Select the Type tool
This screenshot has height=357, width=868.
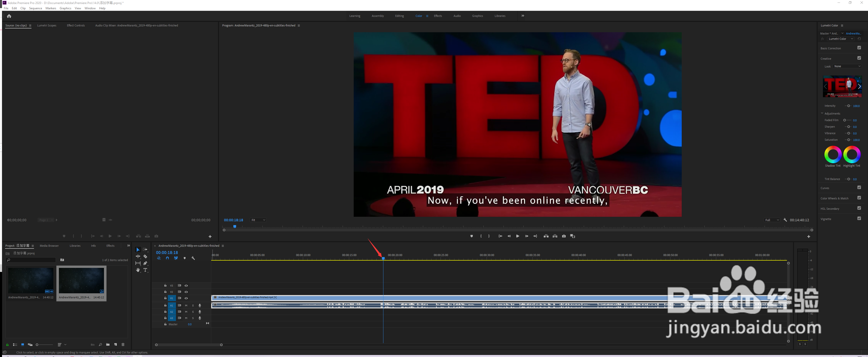pyautogui.click(x=145, y=270)
